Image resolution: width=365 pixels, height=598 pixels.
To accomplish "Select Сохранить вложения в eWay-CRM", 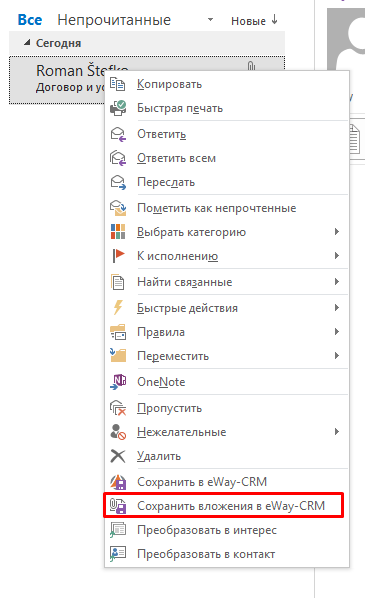I will click(x=224, y=506).
